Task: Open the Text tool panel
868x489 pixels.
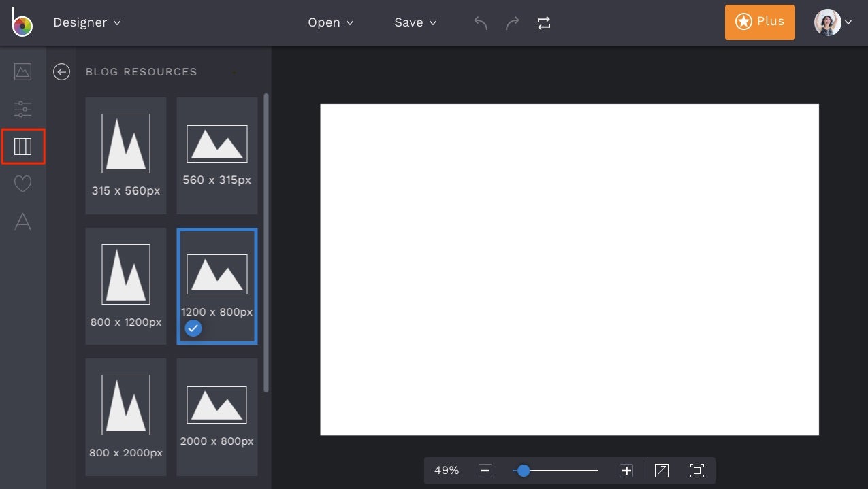Action: (22, 222)
